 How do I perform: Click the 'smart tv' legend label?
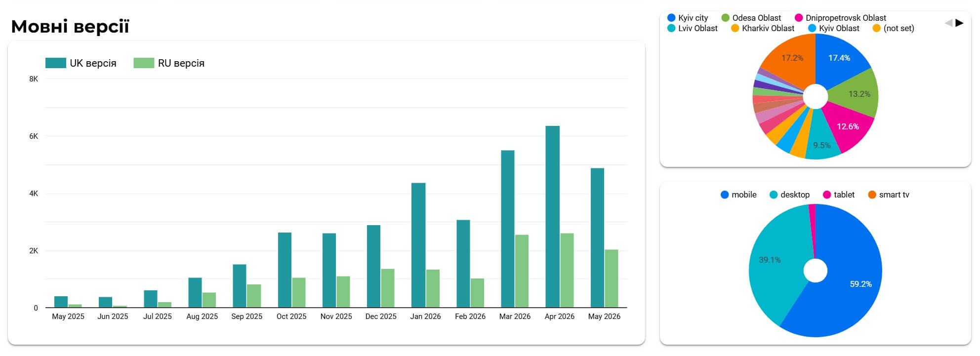[x=894, y=195]
